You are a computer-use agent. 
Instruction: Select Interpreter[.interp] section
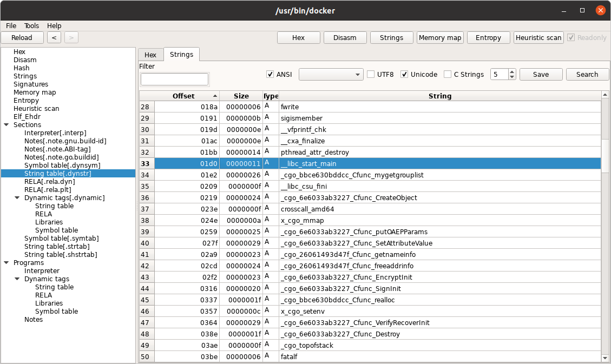click(55, 133)
